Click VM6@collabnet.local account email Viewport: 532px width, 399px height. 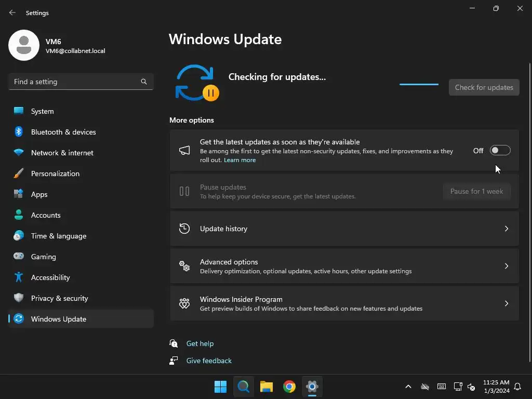(x=75, y=51)
